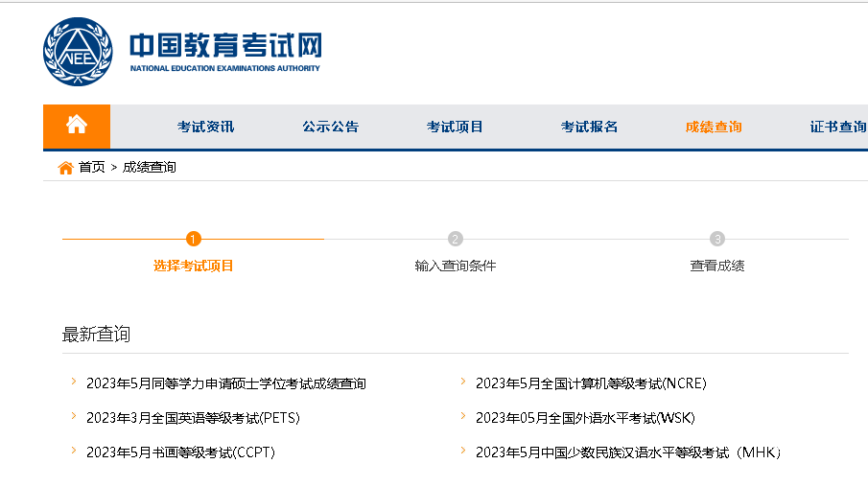The width and height of the screenshot is (868, 487).
Task: Open 2023年5月书画等级考试(CCPT) link
Action: [x=181, y=452]
